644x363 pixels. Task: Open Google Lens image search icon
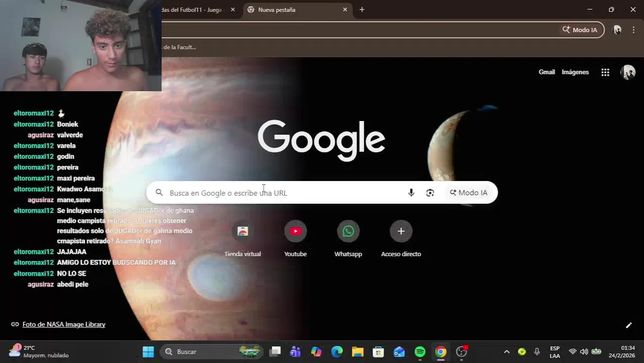pyautogui.click(x=430, y=193)
